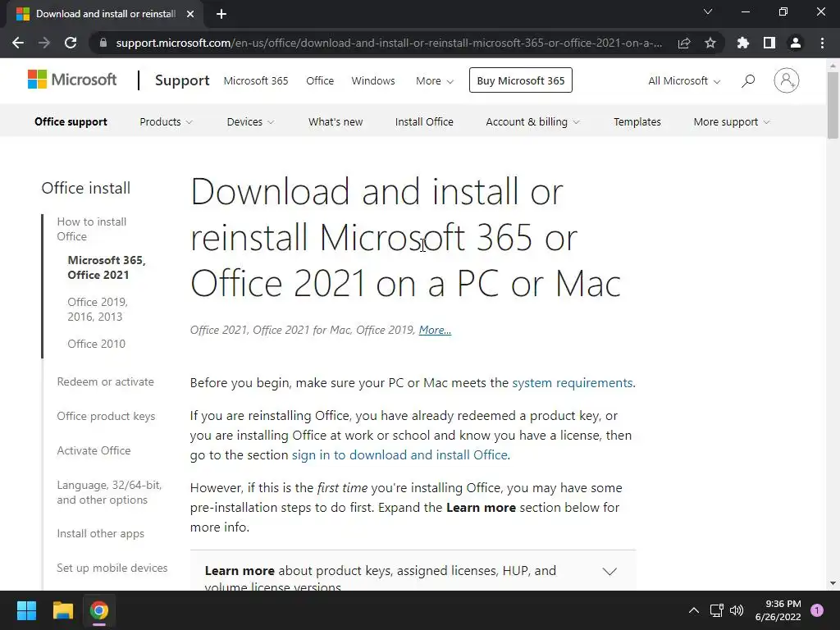Open sign in to download link

[399, 454]
